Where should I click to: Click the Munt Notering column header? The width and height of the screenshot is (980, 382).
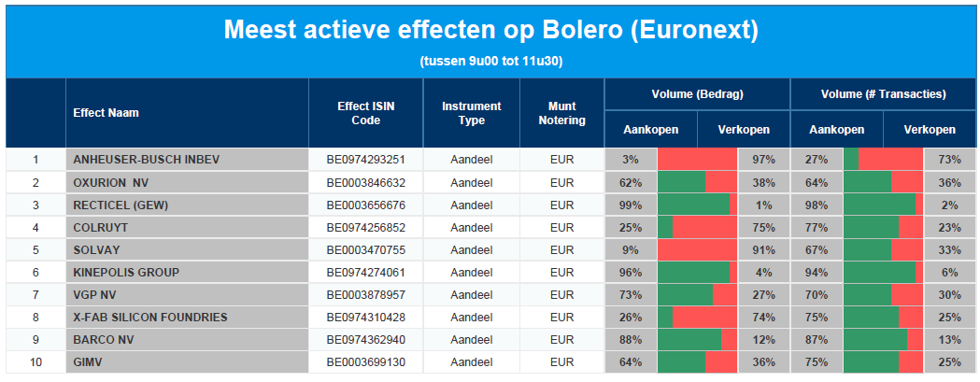[561, 113]
